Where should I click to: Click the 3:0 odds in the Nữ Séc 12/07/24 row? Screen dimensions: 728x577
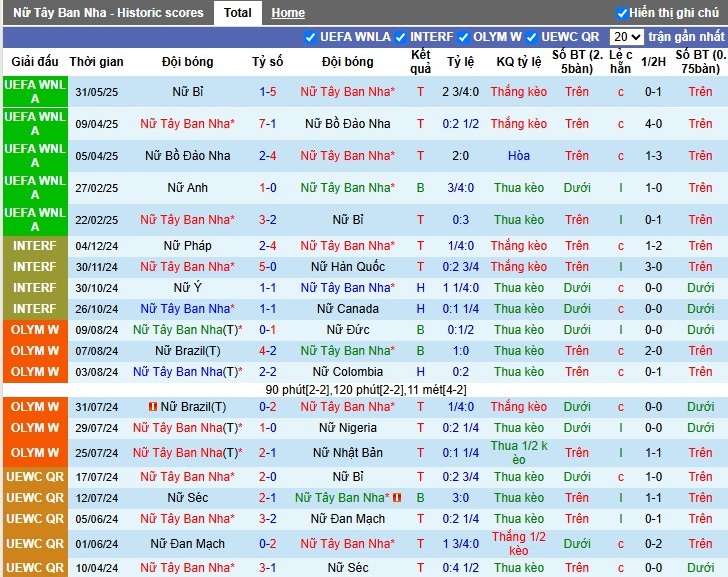click(x=461, y=498)
